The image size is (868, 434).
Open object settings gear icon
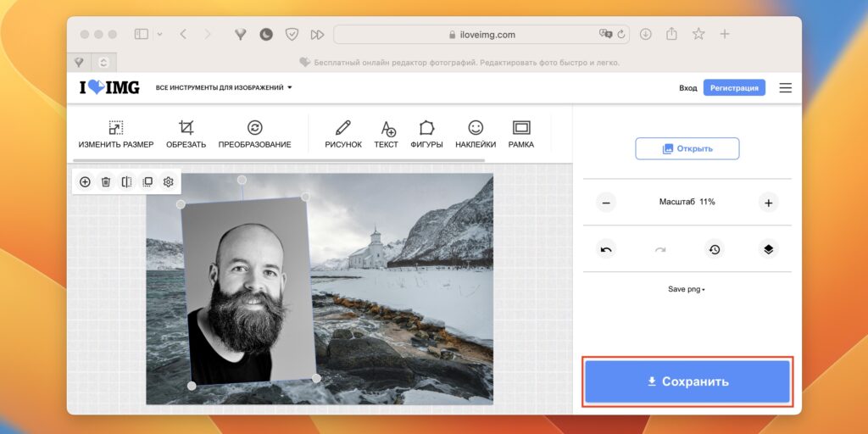[169, 181]
